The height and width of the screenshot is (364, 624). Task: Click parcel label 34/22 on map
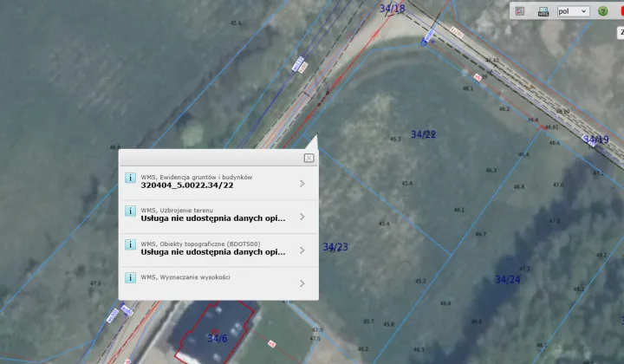[424, 134]
